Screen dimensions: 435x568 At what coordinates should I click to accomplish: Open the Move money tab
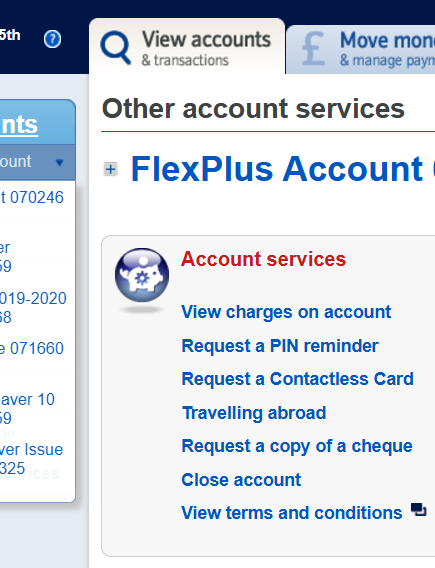(361, 49)
